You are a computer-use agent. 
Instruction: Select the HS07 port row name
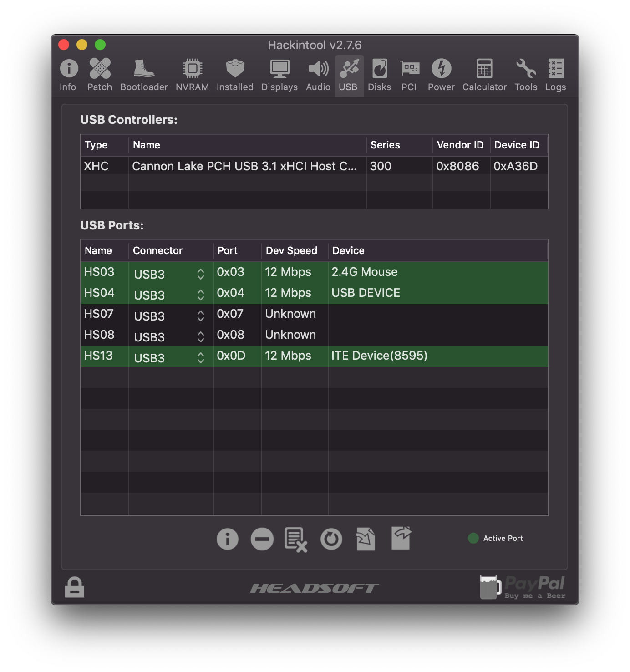click(99, 314)
